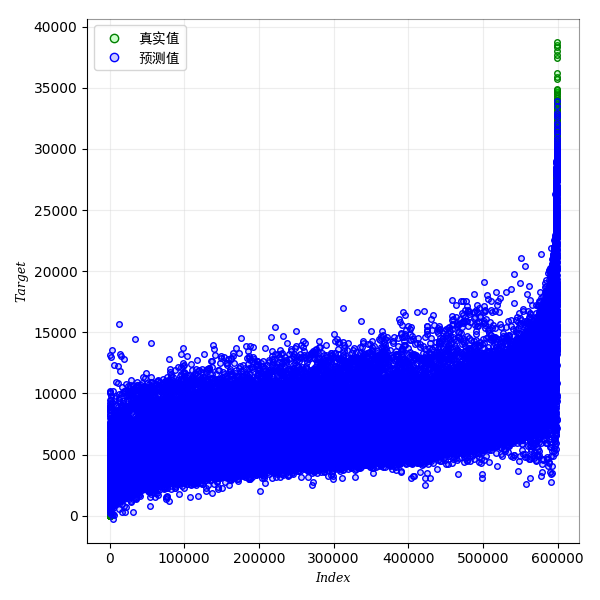Click the 15000 y-axis tick label
The width and height of the screenshot is (600, 600).
tap(57, 332)
